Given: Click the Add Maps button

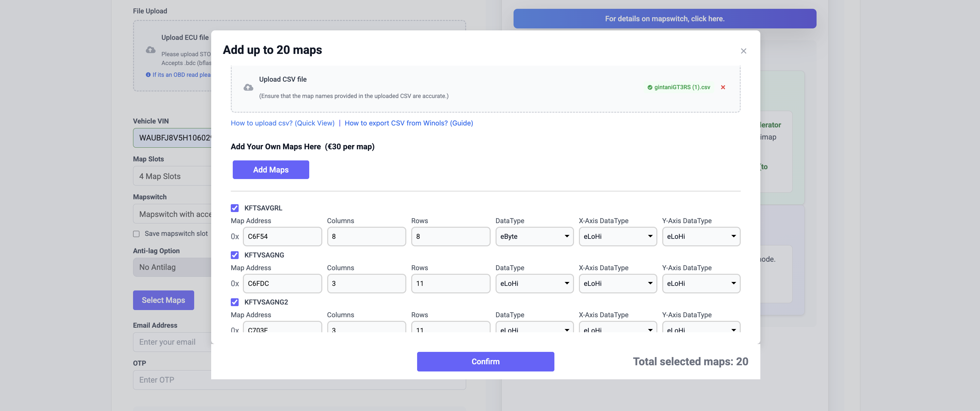Looking at the screenshot, I should (x=270, y=170).
